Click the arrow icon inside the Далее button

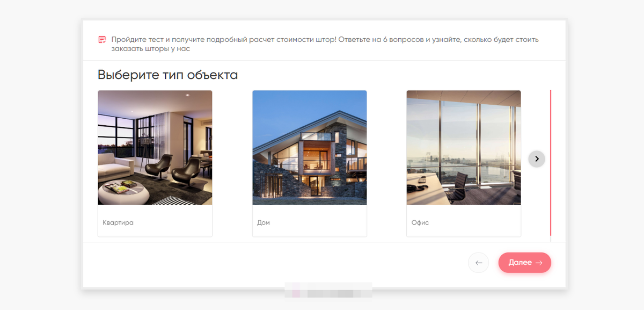point(539,263)
